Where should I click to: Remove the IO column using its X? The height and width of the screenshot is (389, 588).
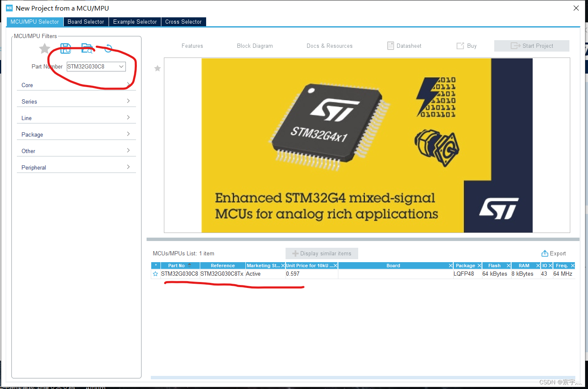(550, 266)
